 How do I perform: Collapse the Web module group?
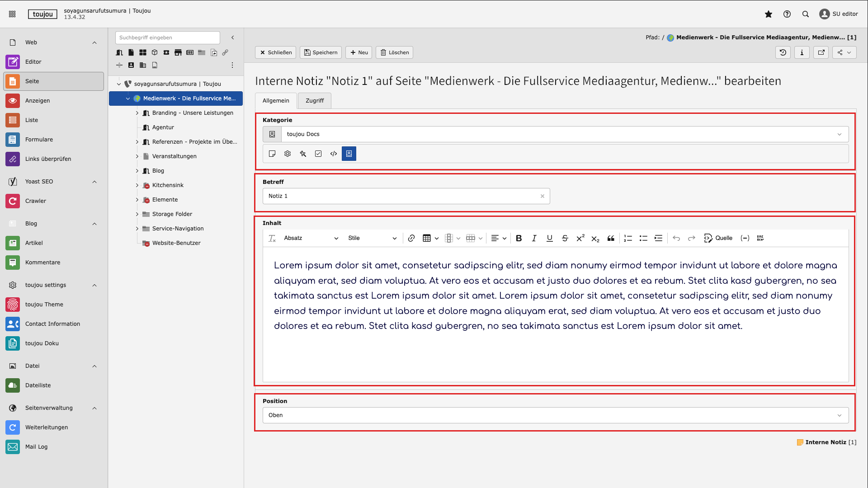click(x=94, y=42)
